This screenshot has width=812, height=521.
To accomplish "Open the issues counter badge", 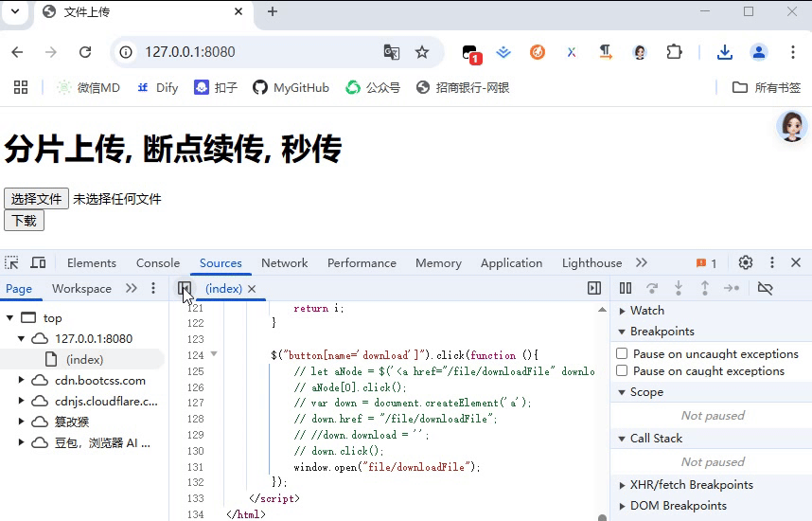I will (706, 263).
